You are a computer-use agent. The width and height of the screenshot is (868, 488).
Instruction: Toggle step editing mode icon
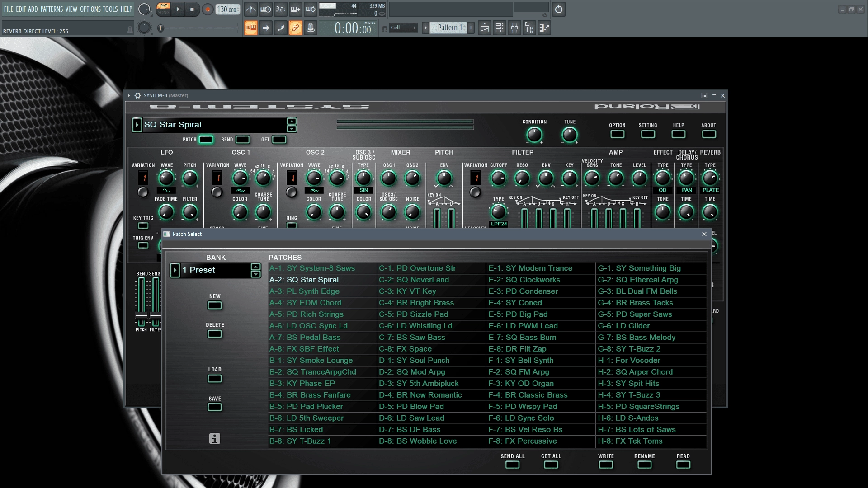coord(281,28)
